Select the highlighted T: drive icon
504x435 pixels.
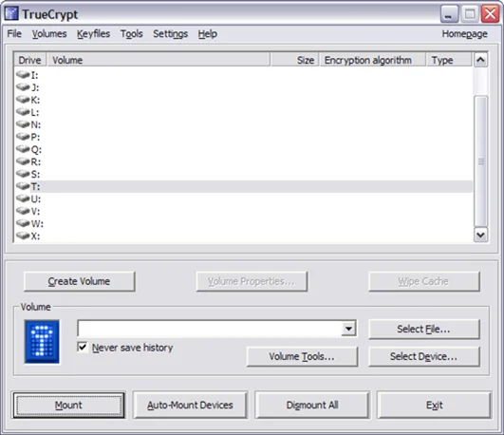(x=23, y=186)
